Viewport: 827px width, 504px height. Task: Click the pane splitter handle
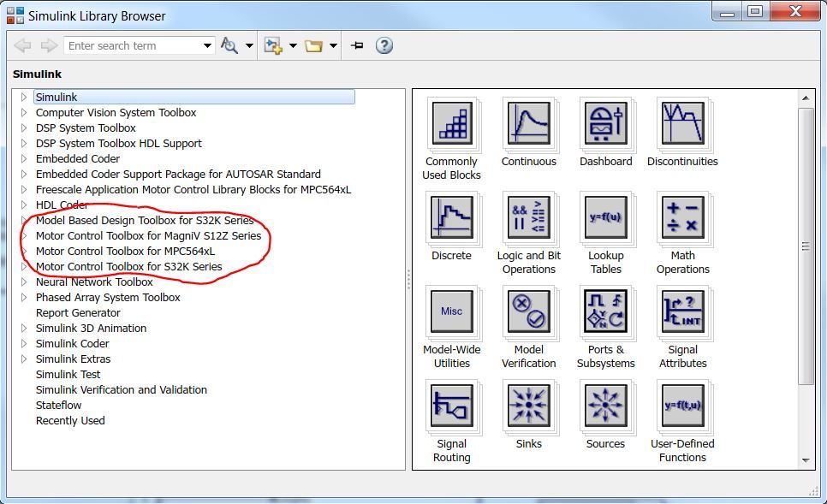point(408,280)
